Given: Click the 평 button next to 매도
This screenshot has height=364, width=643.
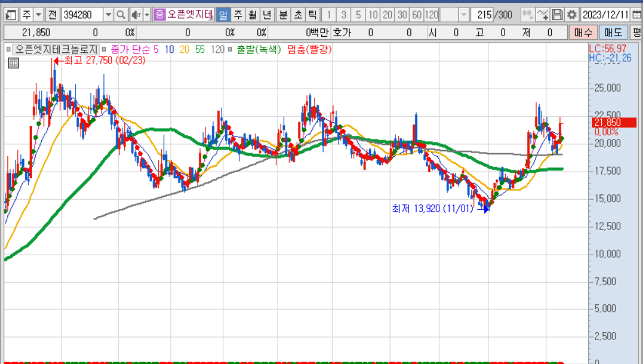Looking at the screenshot, I should point(636,33).
